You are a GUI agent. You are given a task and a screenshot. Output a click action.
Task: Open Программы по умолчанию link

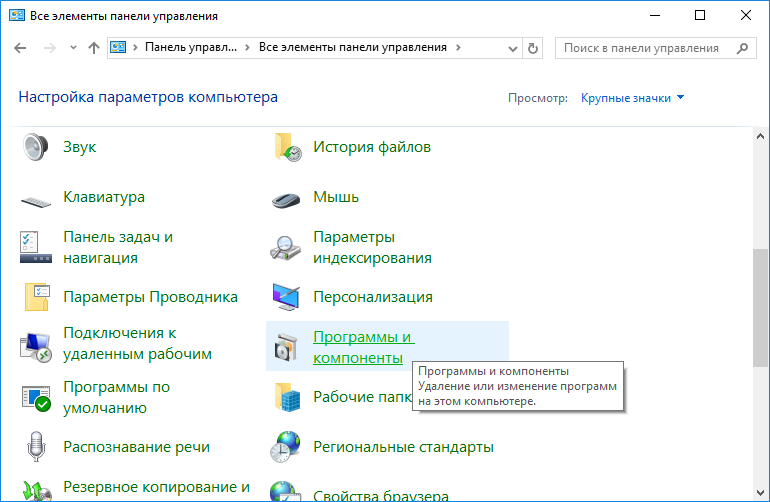116,397
